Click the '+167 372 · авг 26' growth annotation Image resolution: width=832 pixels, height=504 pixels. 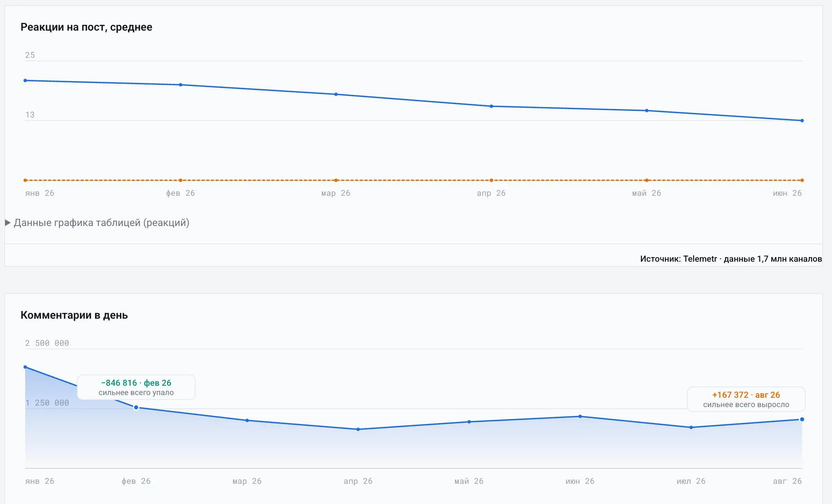[746, 399]
